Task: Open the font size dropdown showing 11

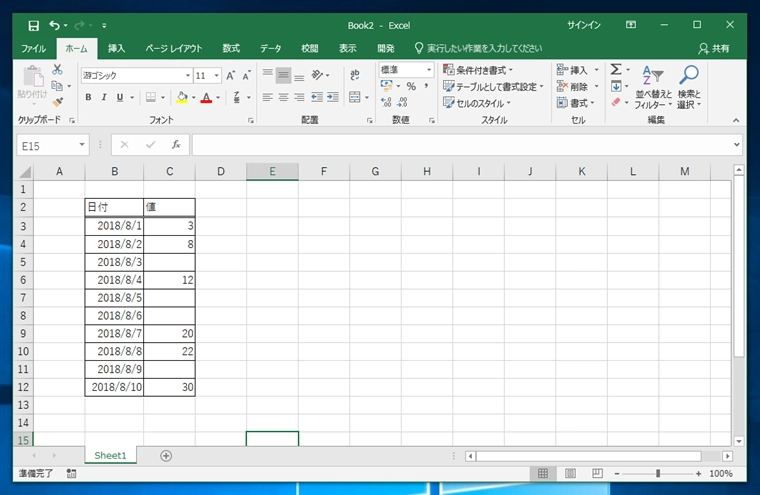Action: tap(217, 76)
